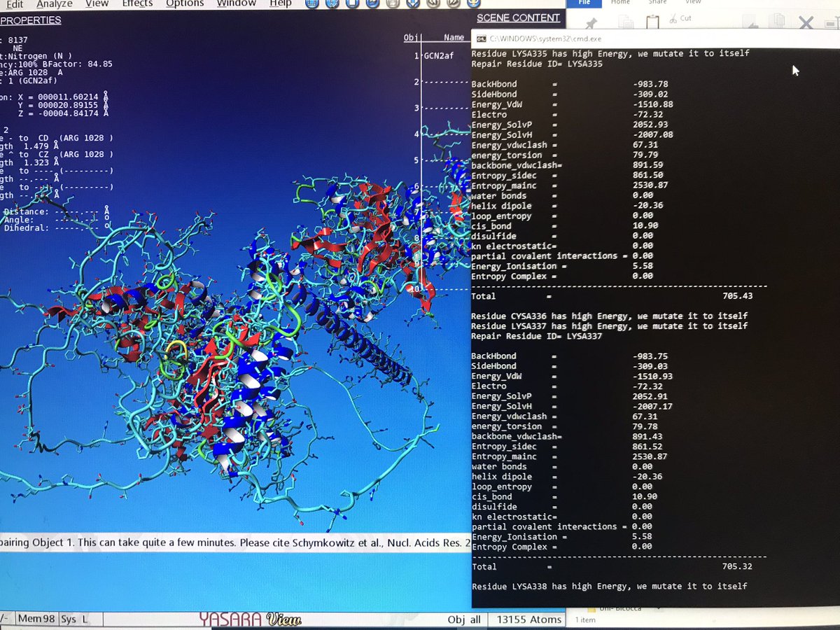Click the Distance readout label

pyautogui.click(x=25, y=211)
